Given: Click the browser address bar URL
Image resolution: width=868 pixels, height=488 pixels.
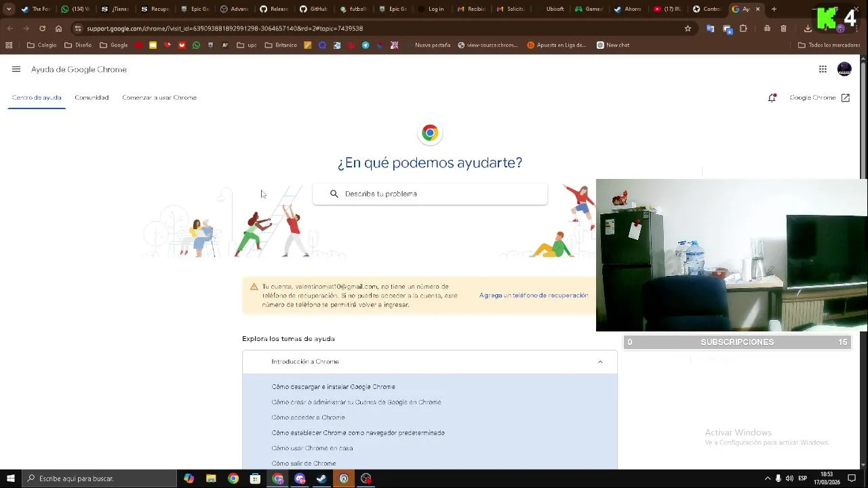Looking at the screenshot, I should click(x=224, y=28).
